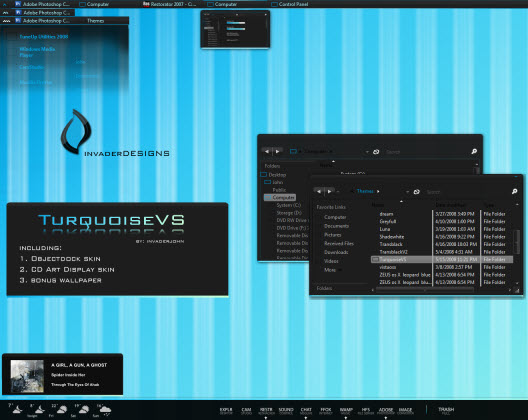Image resolution: width=528 pixels, height=420 pixels.
Task: Open the CHAT dock item
Action: tap(306, 411)
